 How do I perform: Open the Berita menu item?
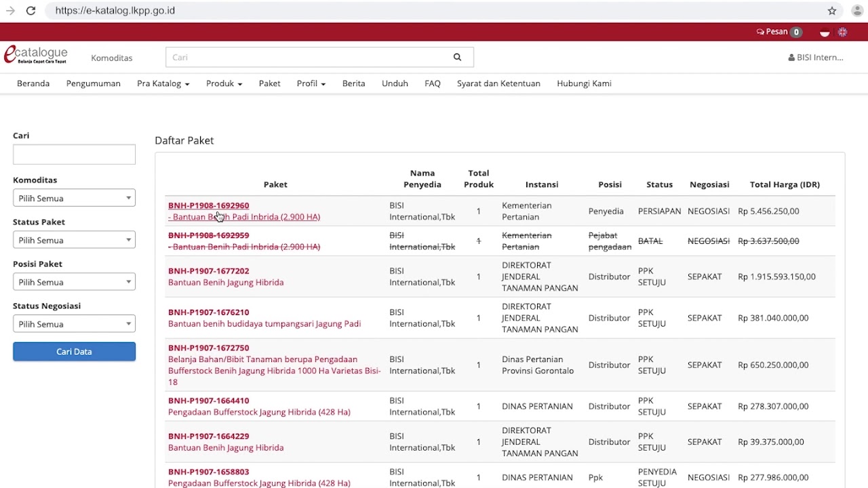coord(353,83)
